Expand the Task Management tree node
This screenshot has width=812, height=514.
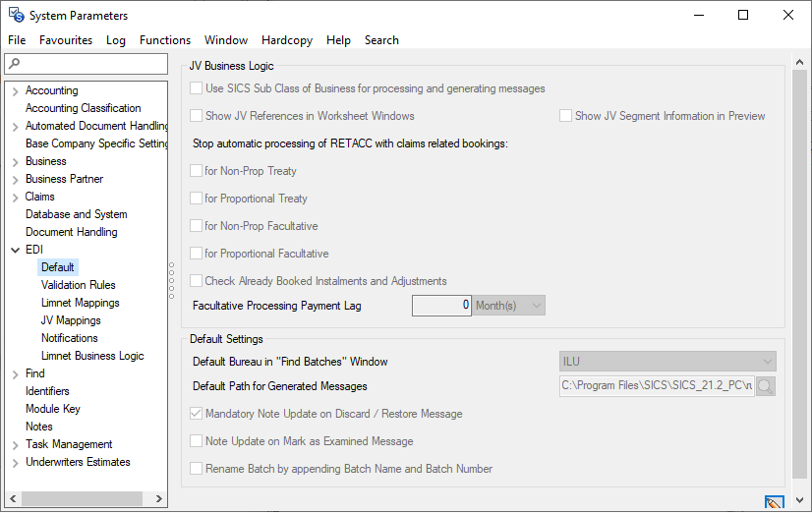[x=15, y=445]
